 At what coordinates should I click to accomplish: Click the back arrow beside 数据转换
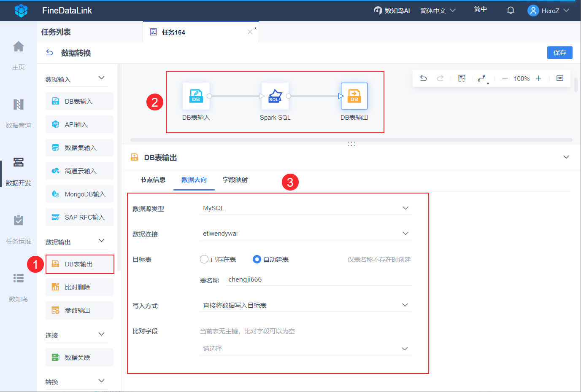click(x=49, y=53)
